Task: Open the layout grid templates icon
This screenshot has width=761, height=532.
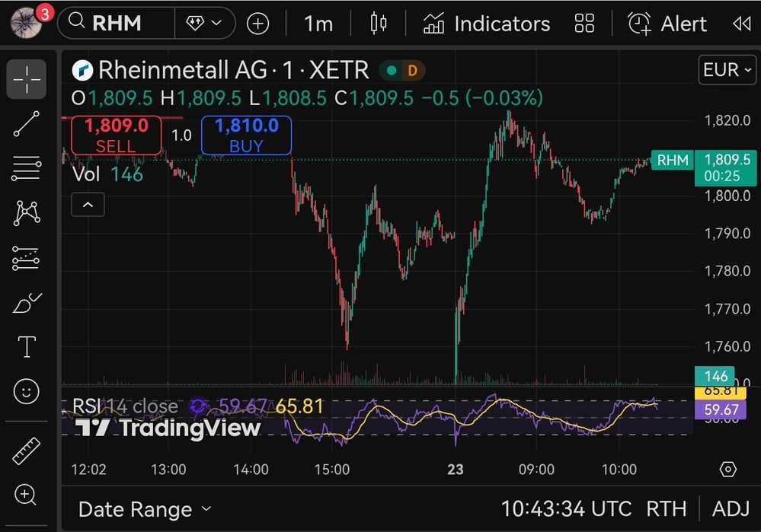Action: 584,24
